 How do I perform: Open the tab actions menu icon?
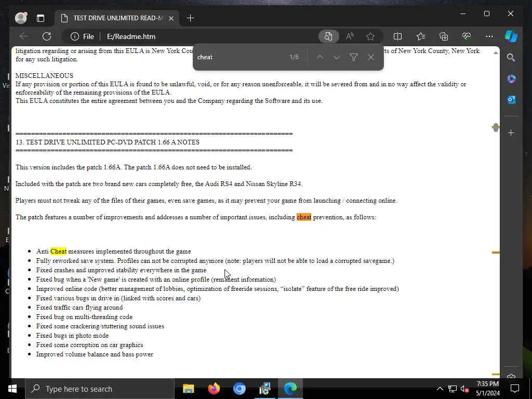pyautogui.click(x=41, y=18)
